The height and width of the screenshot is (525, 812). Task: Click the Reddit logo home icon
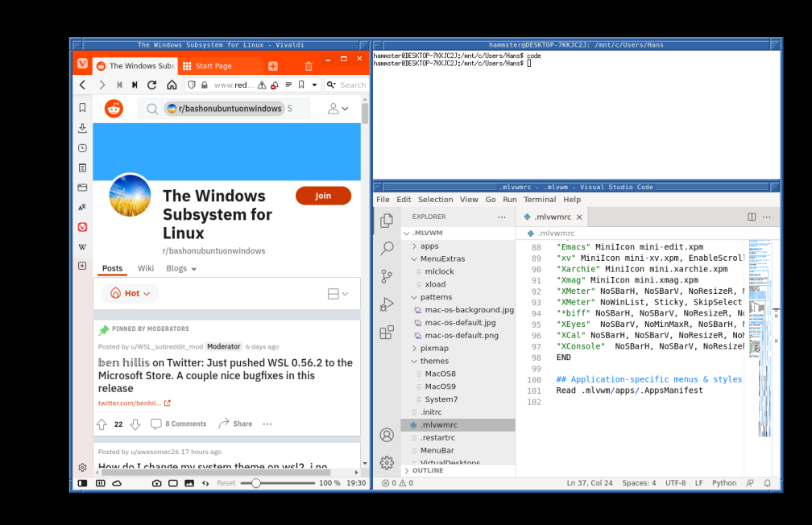click(114, 108)
